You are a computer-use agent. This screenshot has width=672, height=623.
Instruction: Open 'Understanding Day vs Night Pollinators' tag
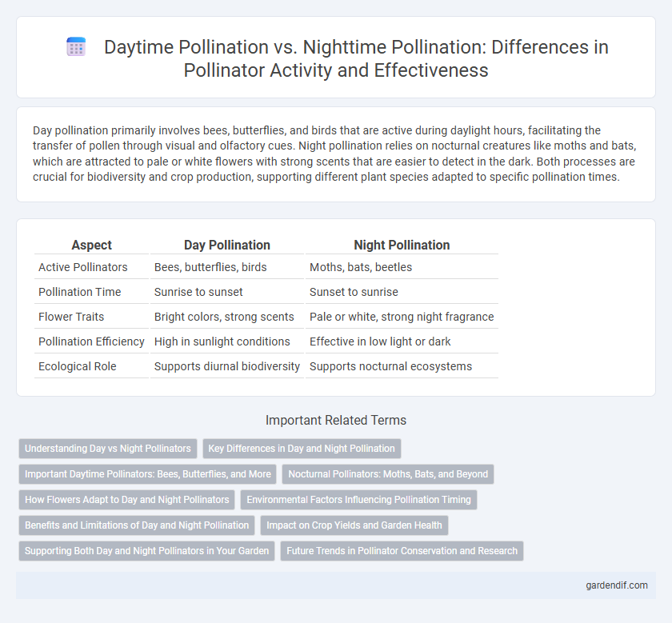tap(107, 449)
